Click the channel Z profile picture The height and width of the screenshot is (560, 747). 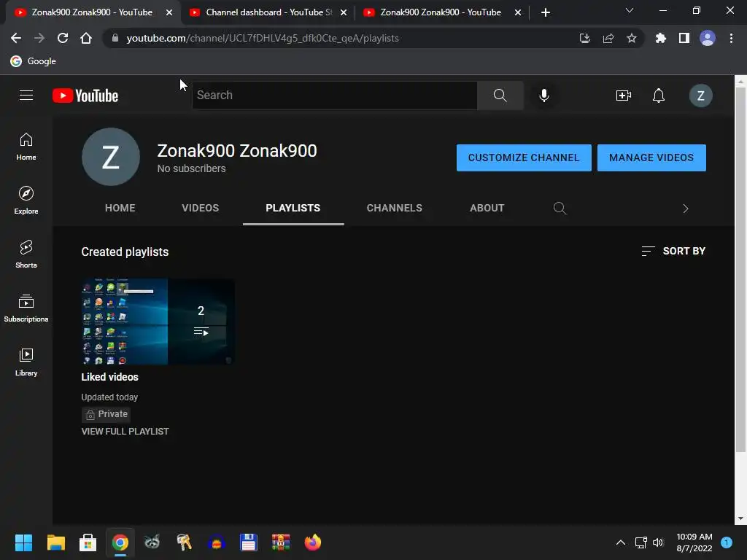(111, 157)
